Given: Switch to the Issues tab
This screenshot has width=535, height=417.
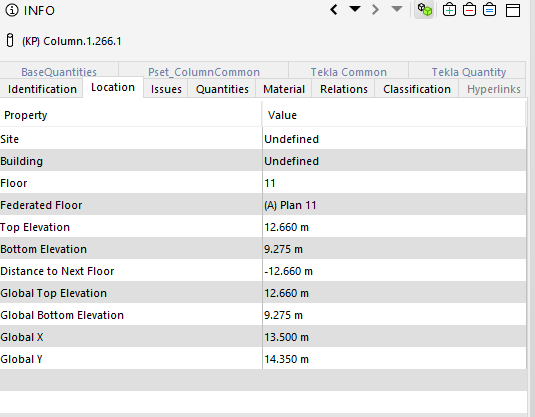Looking at the screenshot, I should click(166, 89).
